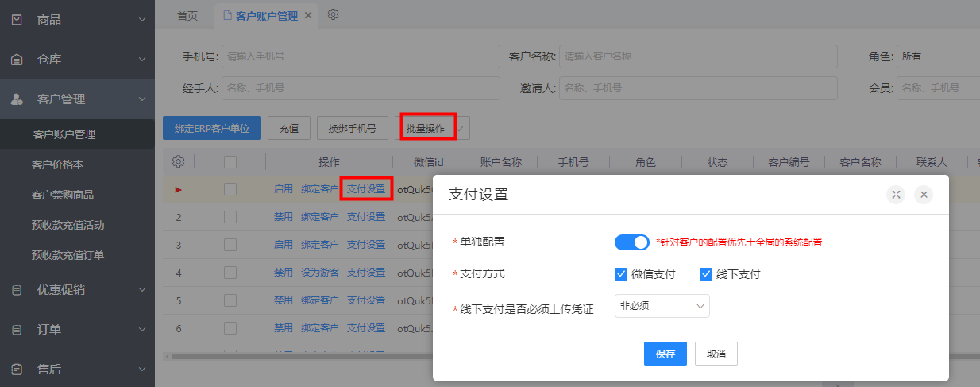The image size is (980, 387).
Task: Switch to the 首页 tab
Action: pos(187,15)
